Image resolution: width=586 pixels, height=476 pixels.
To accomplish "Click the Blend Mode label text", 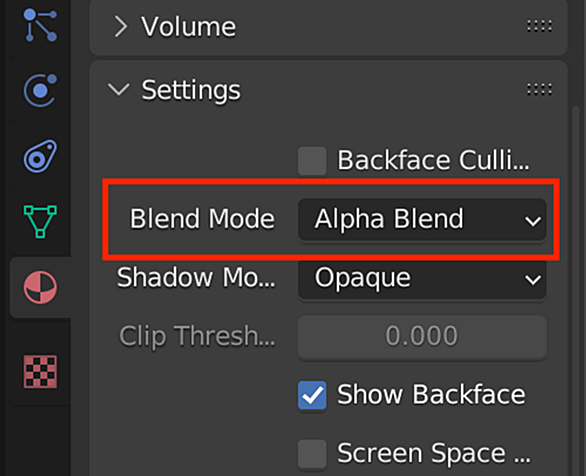I will coord(202,219).
